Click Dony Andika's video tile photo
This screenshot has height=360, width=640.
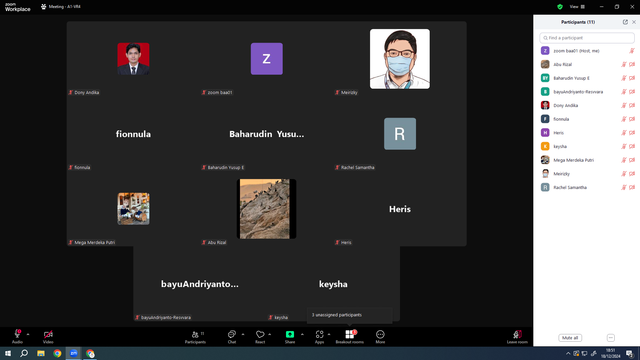(133, 59)
